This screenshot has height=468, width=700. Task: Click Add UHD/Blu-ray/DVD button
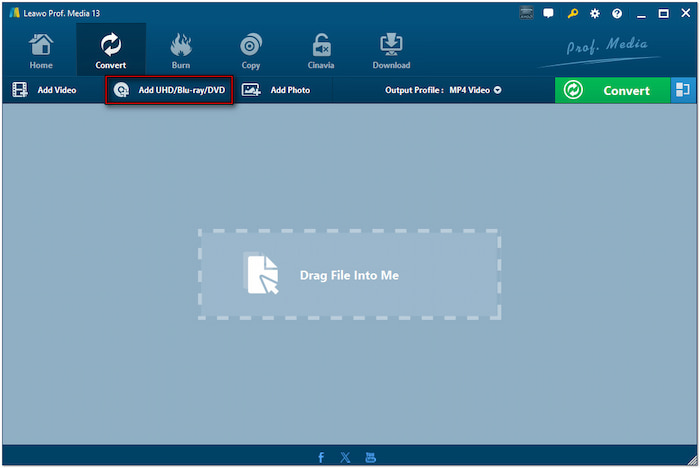click(169, 90)
